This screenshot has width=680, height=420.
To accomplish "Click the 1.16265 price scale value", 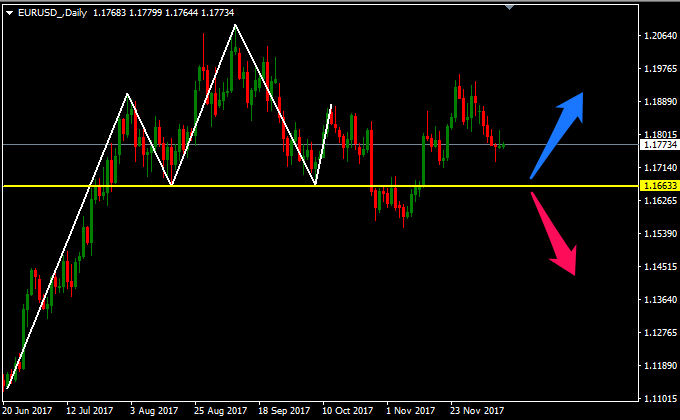I will [x=660, y=200].
